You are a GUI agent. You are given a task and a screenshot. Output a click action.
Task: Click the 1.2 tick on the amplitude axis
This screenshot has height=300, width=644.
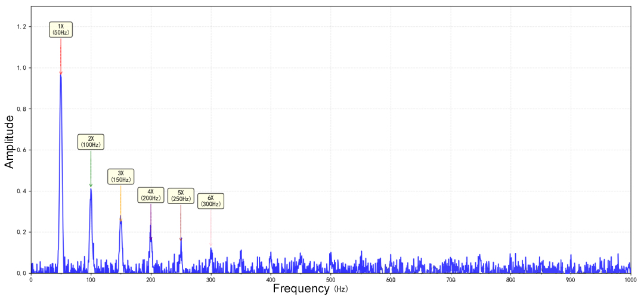click(x=22, y=27)
